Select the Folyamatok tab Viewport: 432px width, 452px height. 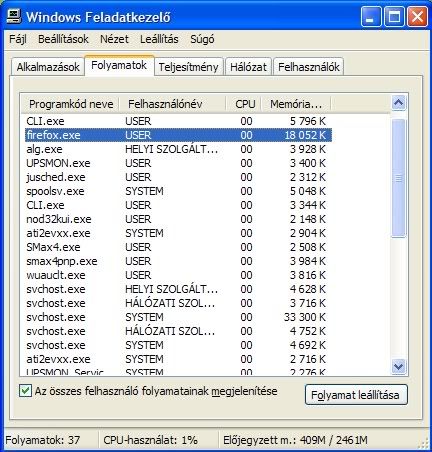119,65
